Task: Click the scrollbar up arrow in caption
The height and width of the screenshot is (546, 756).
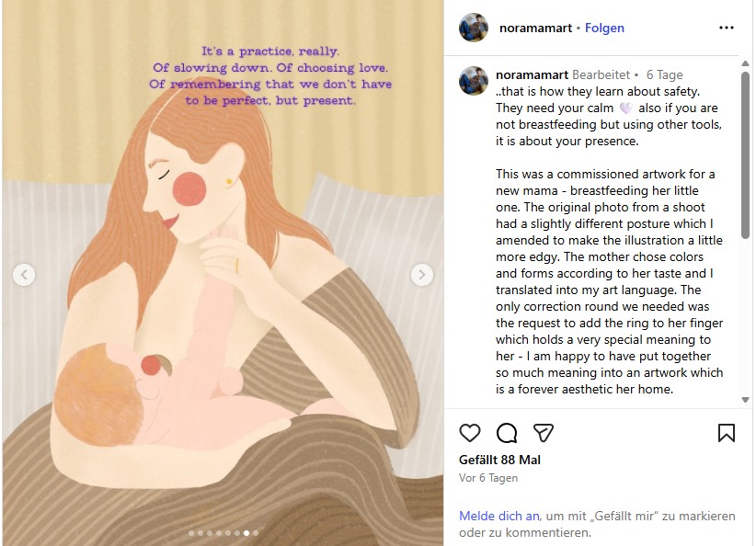Action: click(x=745, y=63)
